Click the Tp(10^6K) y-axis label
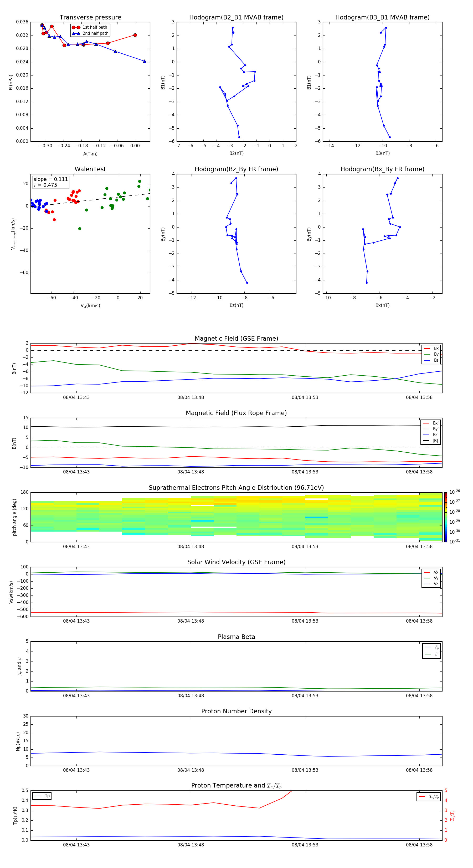The width and height of the screenshot is (473, 868). [x=15, y=815]
